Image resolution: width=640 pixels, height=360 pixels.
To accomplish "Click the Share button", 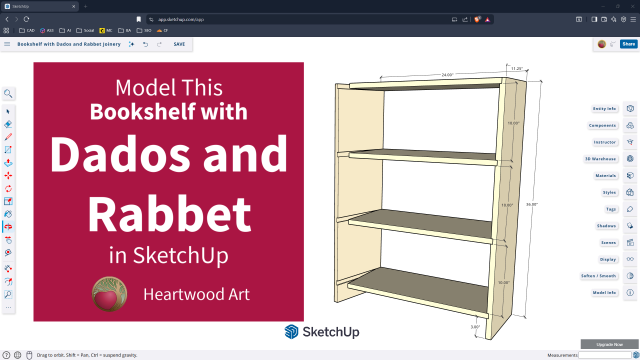I will click(629, 44).
